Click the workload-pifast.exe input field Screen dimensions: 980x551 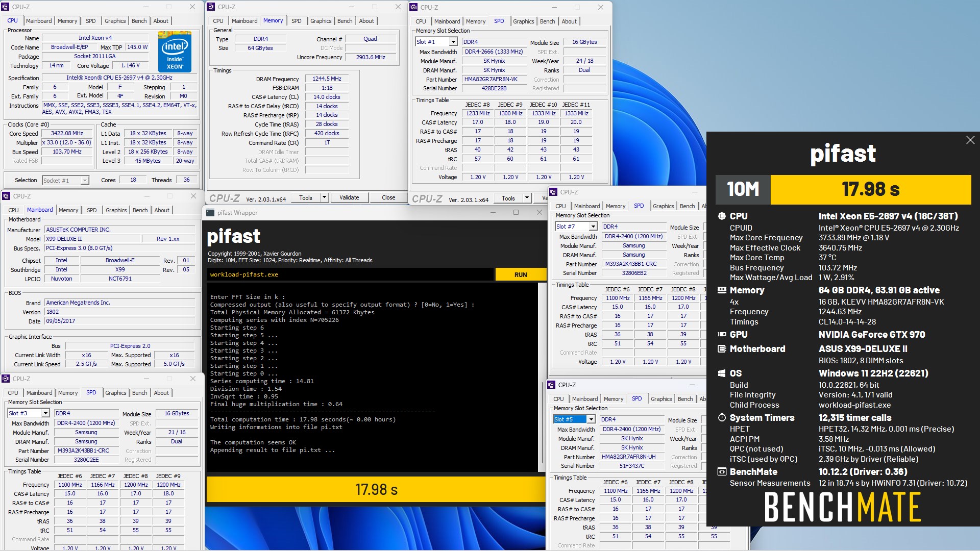click(x=350, y=274)
